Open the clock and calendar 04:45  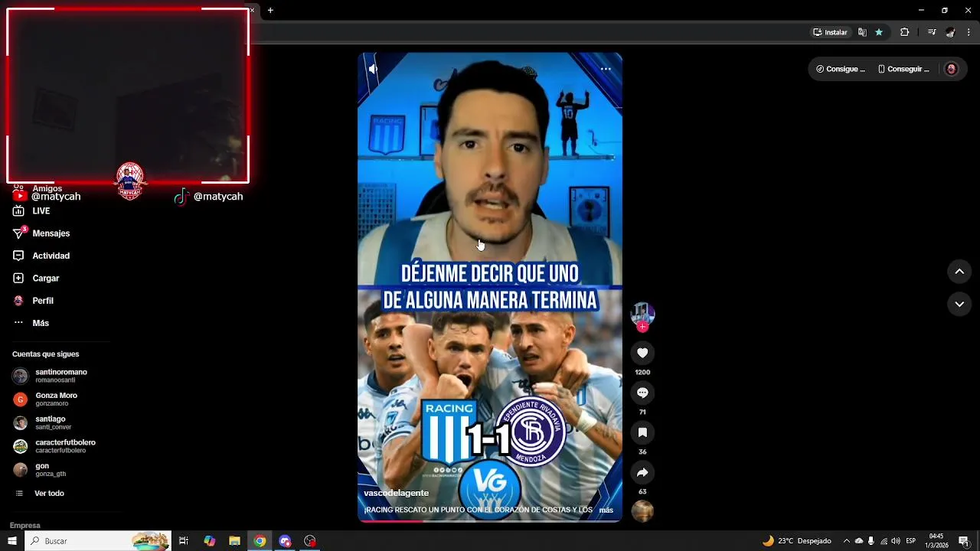(936, 541)
